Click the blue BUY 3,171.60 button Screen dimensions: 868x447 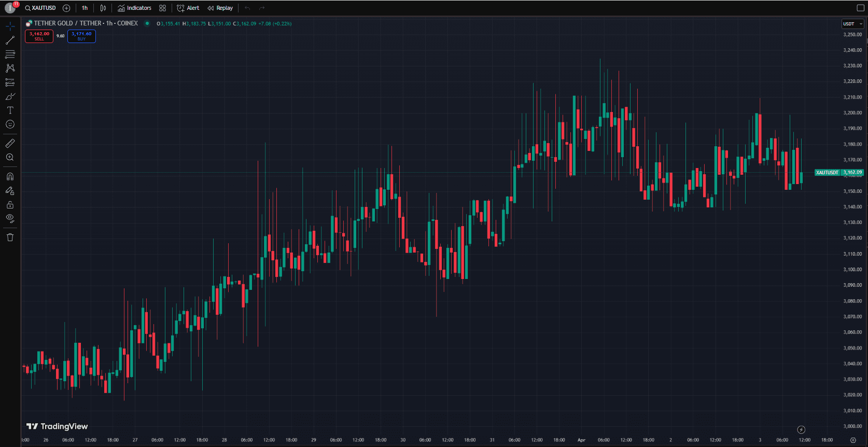pos(81,36)
